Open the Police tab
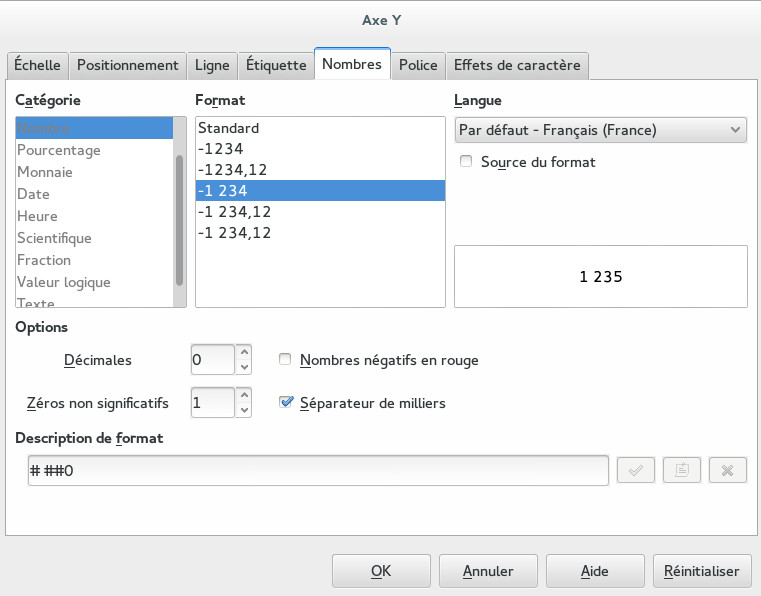 pos(418,65)
